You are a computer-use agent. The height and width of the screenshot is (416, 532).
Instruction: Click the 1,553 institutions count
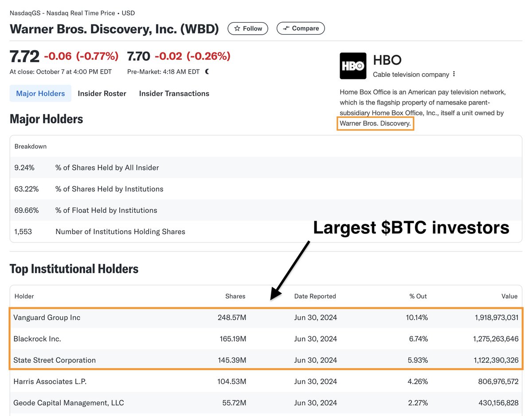coord(23,232)
